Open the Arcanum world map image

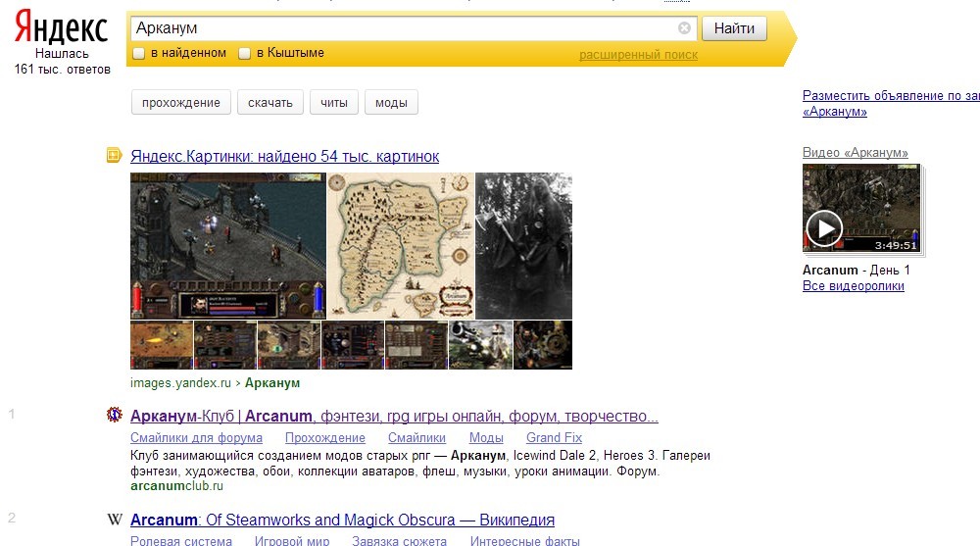pyautogui.click(x=401, y=246)
